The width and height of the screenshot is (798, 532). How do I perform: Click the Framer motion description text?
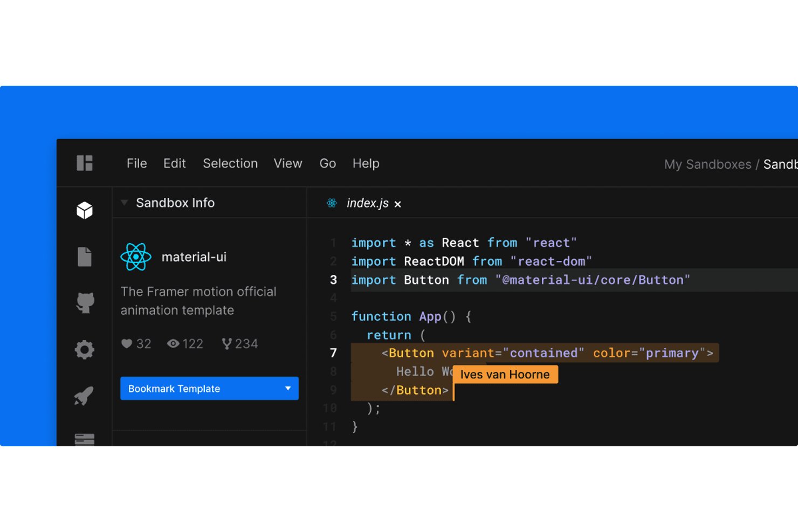point(198,301)
